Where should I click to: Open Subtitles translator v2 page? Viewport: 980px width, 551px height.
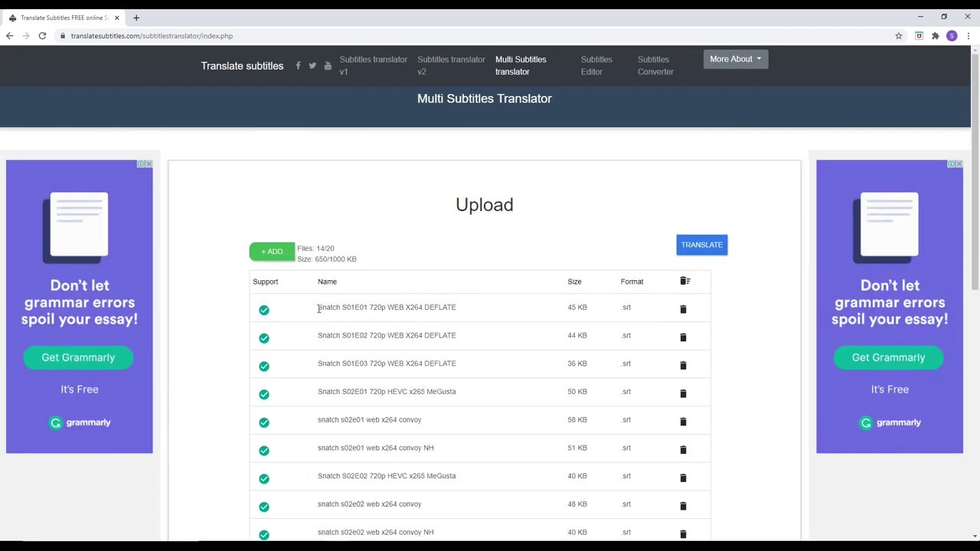451,66
